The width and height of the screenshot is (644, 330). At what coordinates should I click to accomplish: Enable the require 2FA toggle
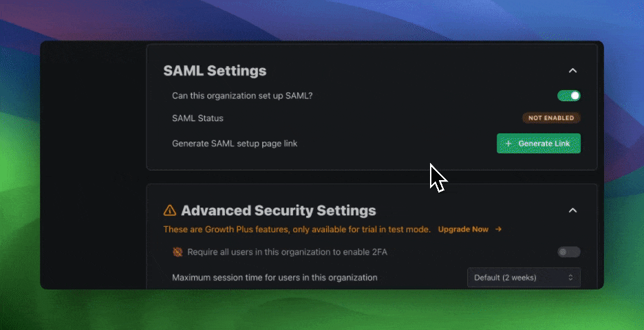coord(568,252)
